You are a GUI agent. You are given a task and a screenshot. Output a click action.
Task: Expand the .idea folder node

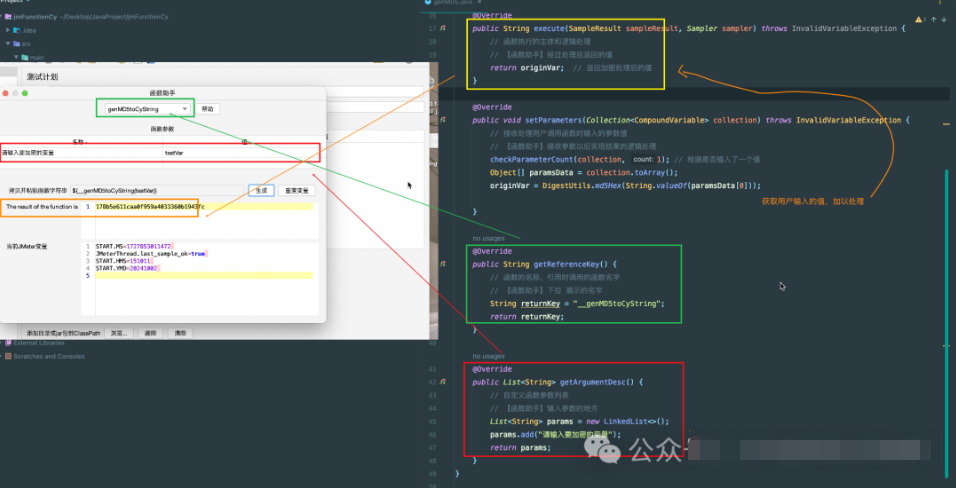coord(8,30)
